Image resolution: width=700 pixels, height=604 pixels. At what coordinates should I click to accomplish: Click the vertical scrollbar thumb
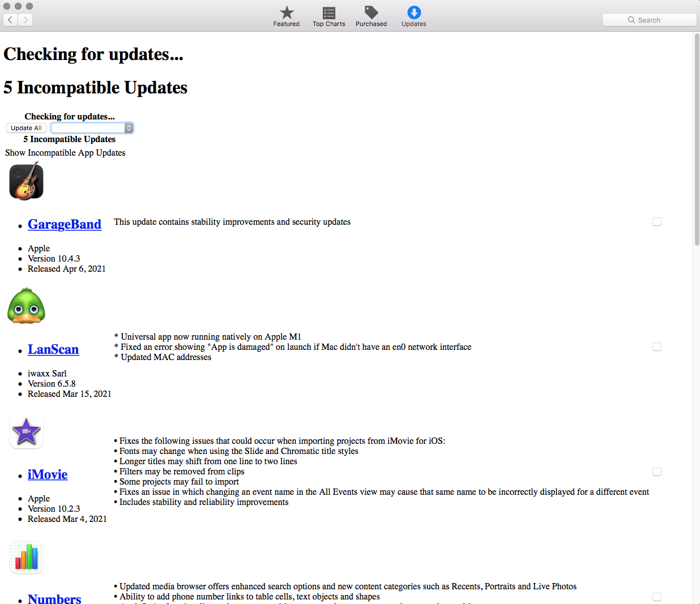[x=697, y=139]
